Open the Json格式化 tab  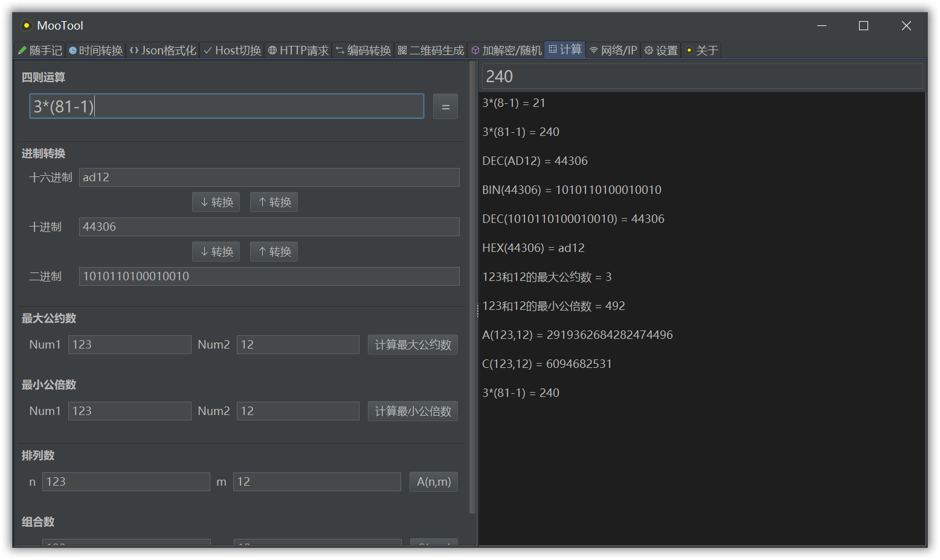tap(163, 50)
